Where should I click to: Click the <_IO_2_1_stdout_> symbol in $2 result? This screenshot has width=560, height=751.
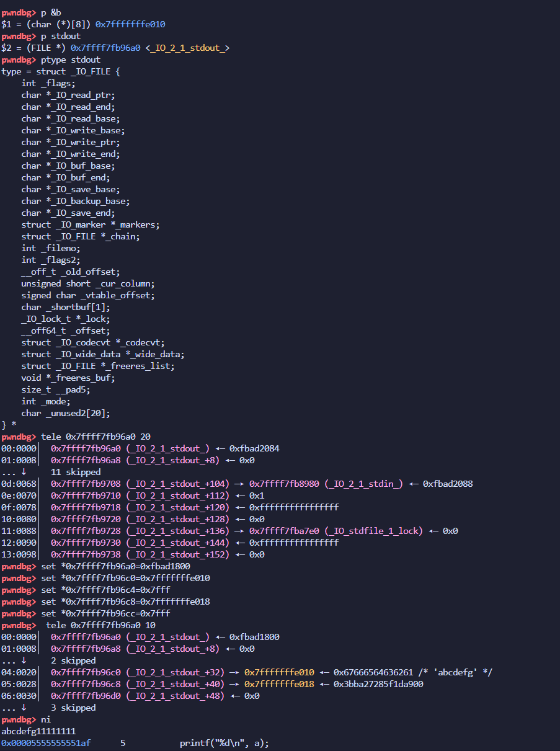(x=187, y=48)
